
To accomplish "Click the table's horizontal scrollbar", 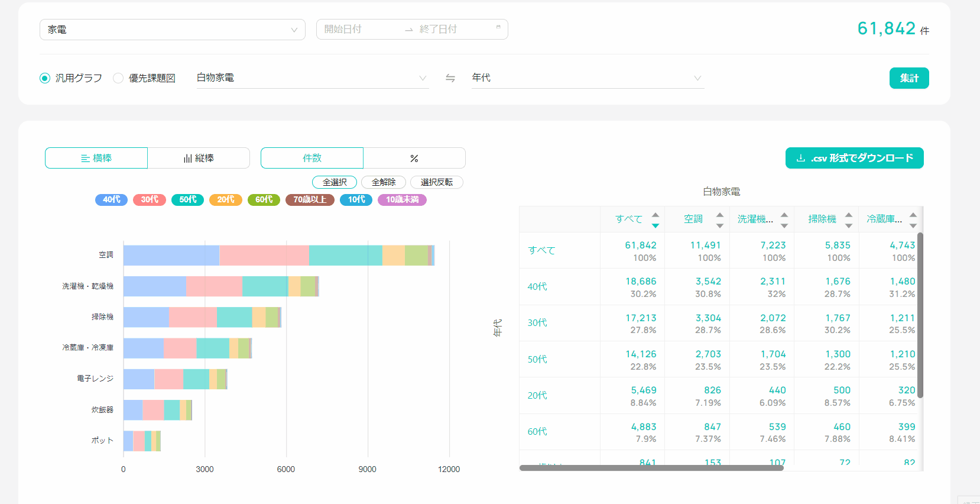I will point(651,468).
